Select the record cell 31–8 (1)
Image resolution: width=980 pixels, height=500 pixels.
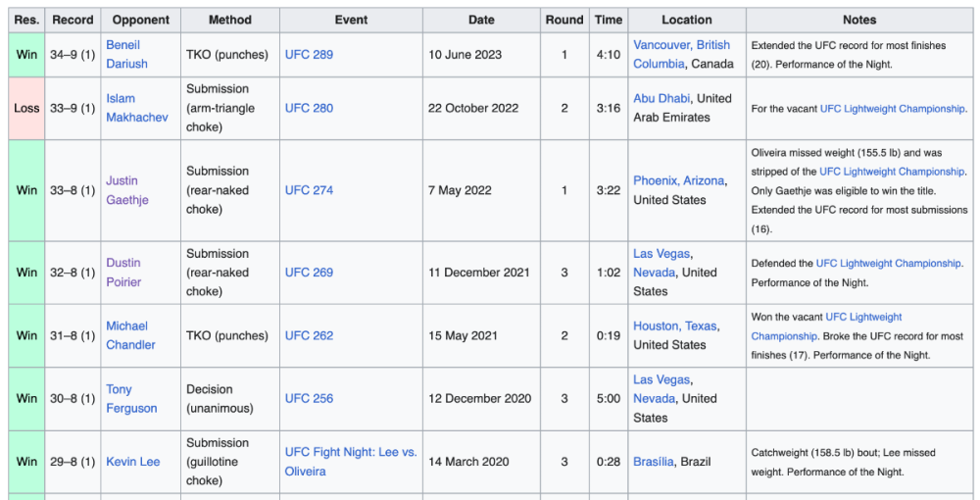73,335
